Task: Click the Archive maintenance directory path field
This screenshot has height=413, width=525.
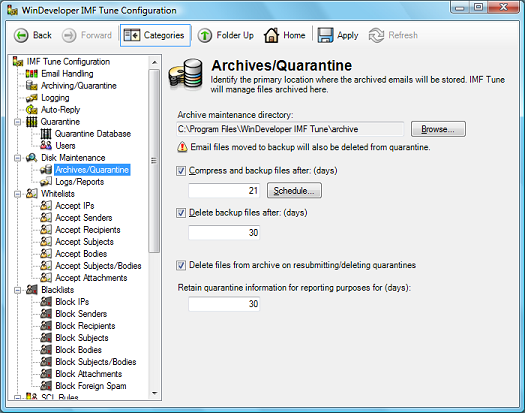Action: click(x=290, y=129)
